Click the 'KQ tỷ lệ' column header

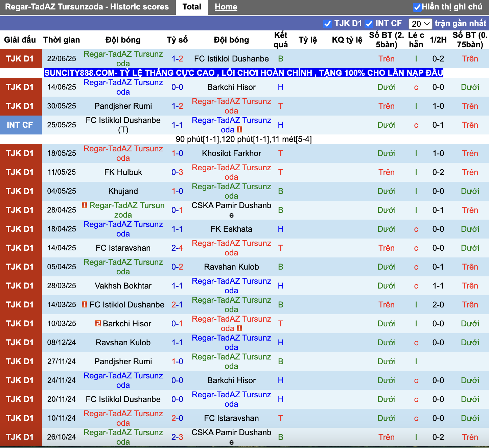tap(347, 40)
